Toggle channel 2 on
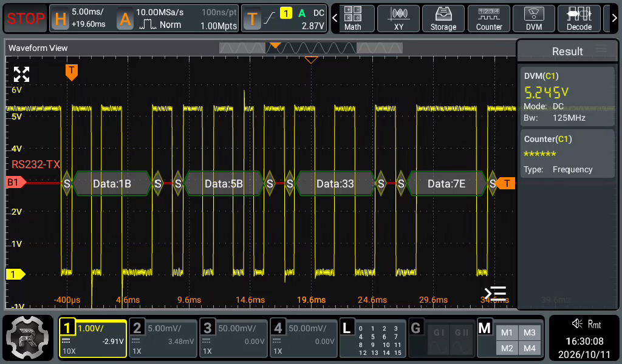The width and height of the screenshot is (622, 364). click(x=163, y=339)
